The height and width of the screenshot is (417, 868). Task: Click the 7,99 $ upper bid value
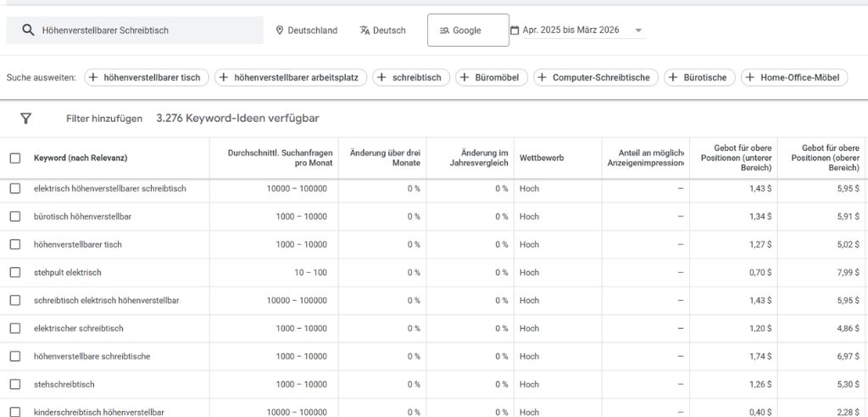[x=848, y=272]
